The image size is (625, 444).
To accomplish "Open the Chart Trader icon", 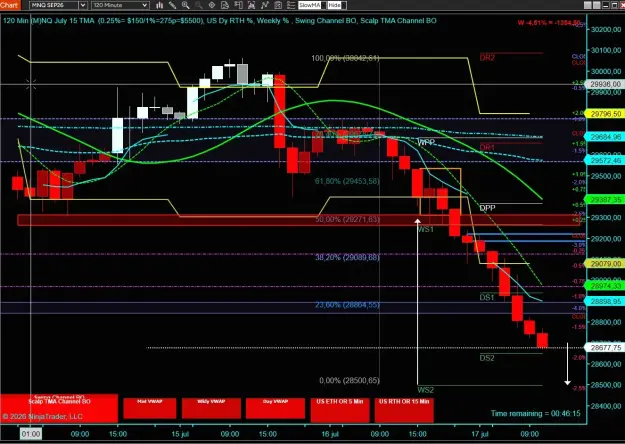I will (225, 5).
